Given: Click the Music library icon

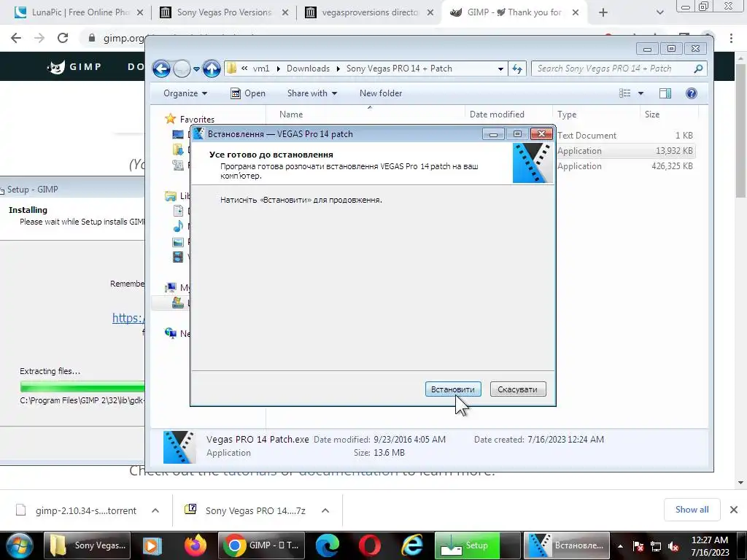Looking at the screenshot, I should click(178, 226).
